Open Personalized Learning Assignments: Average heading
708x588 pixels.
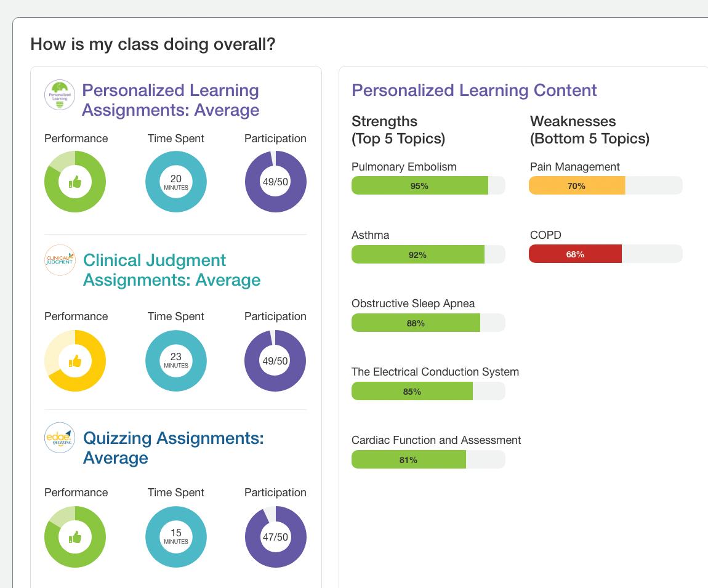171,100
